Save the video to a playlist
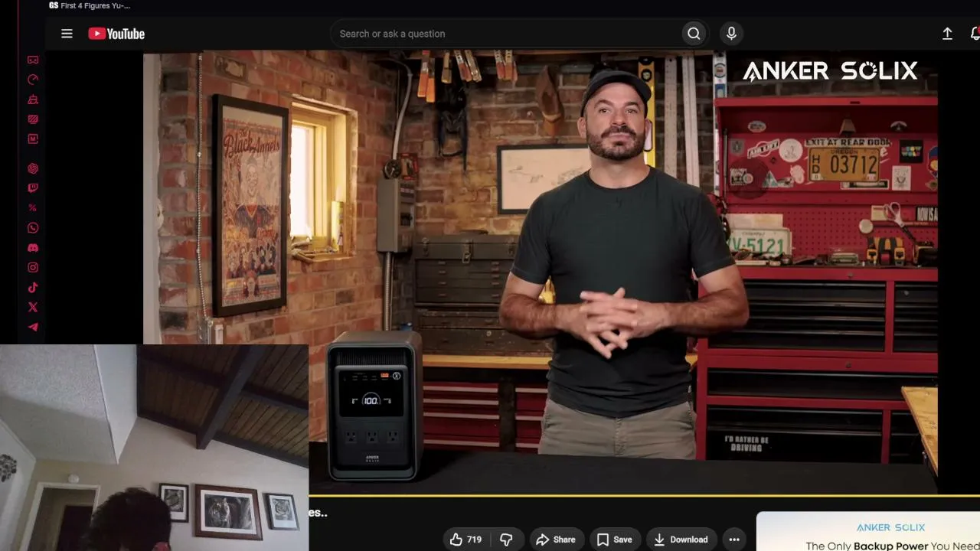Image resolution: width=980 pixels, height=551 pixels. (x=614, y=540)
